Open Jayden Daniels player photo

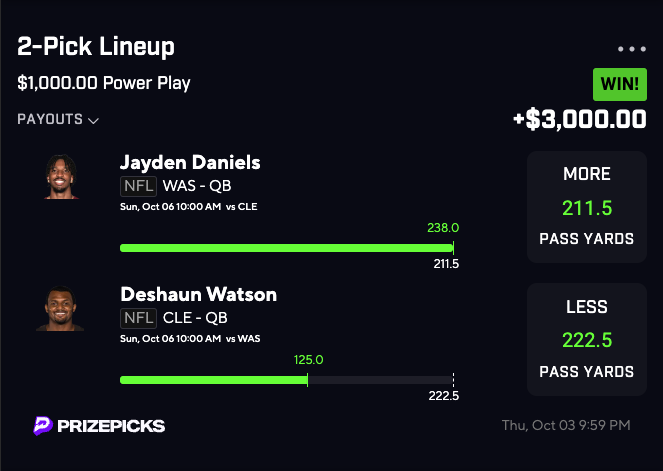tap(61, 176)
